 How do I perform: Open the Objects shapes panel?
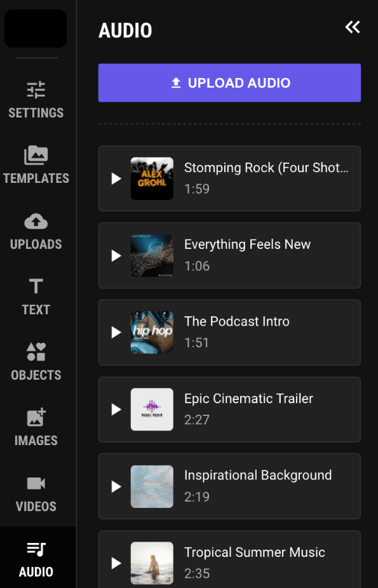(36, 361)
